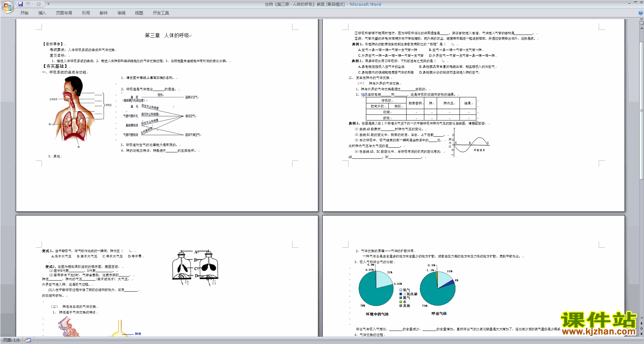The image size is (644, 344).
Task: Click the vertical scrollbar down arrow
Action: pyautogui.click(x=641, y=318)
